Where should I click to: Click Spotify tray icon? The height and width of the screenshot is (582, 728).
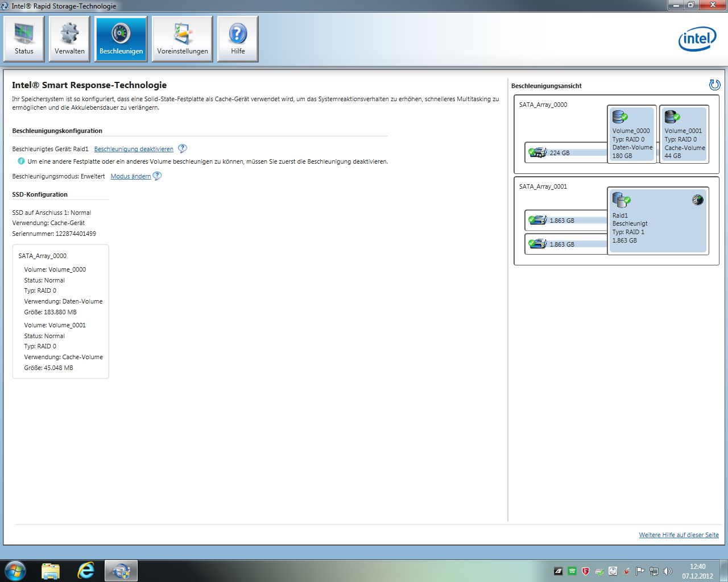pos(572,571)
